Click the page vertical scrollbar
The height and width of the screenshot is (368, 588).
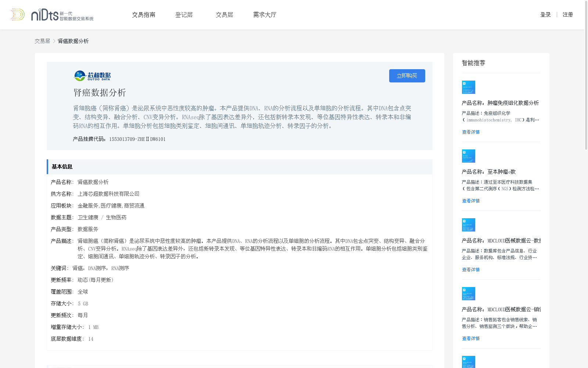pyautogui.click(x=586, y=75)
